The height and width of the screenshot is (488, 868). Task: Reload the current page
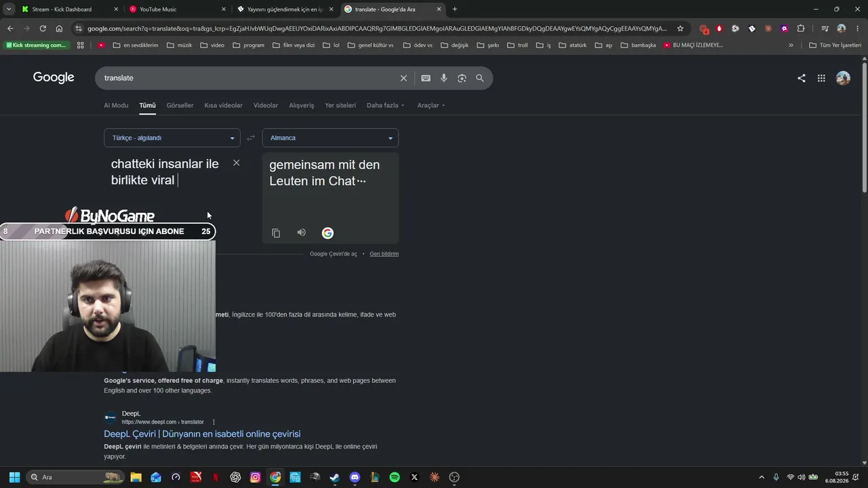tap(43, 28)
